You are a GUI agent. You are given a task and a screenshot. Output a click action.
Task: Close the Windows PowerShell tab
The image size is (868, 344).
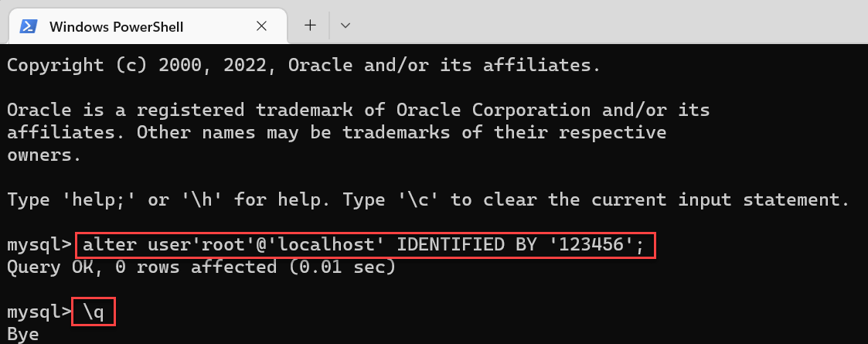(262, 26)
